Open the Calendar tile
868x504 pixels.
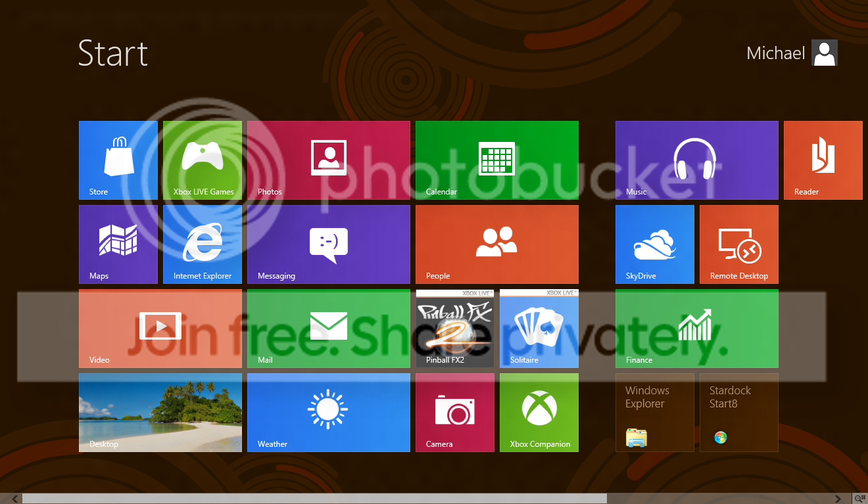point(497,160)
